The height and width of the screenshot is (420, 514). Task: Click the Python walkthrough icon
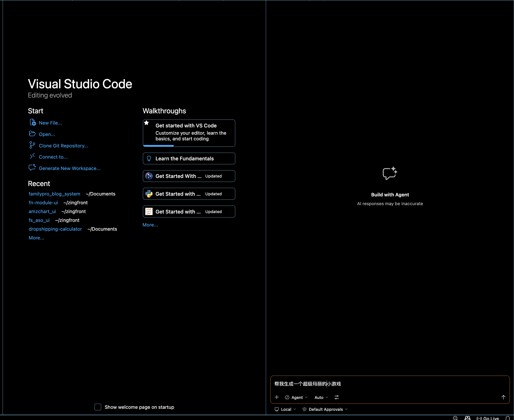(x=149, y=194)
